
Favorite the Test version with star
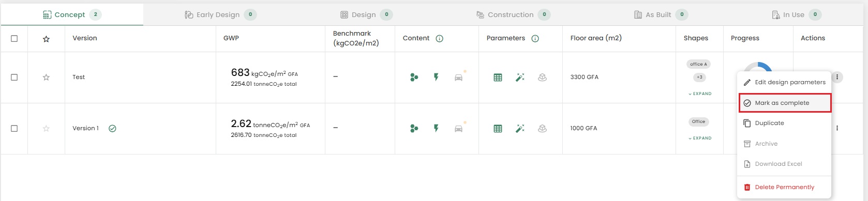pyautogui.click(x=46, y=78)
